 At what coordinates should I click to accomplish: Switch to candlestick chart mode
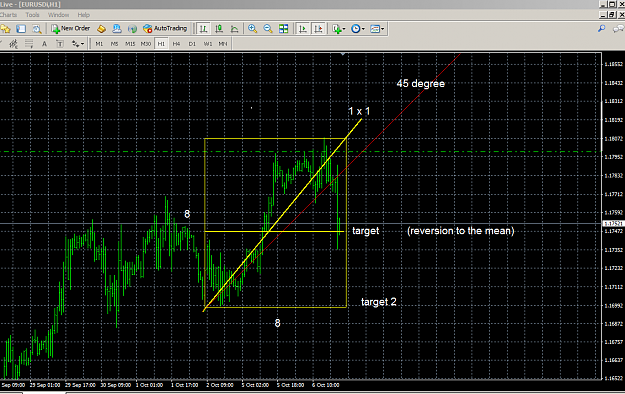coord(219,29)
